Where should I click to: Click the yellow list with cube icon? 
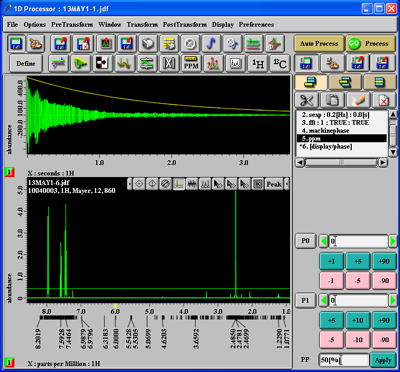click(170, 44)
